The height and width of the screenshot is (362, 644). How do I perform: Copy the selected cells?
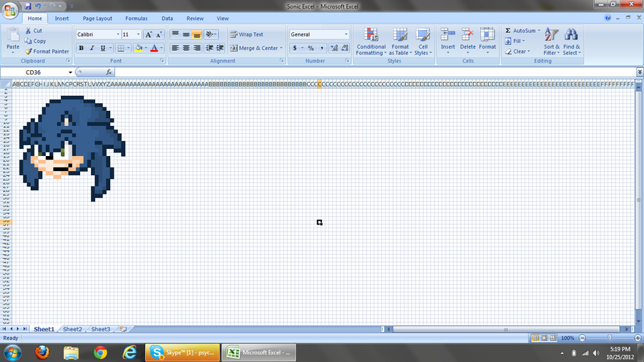click(x=35, y=41)
